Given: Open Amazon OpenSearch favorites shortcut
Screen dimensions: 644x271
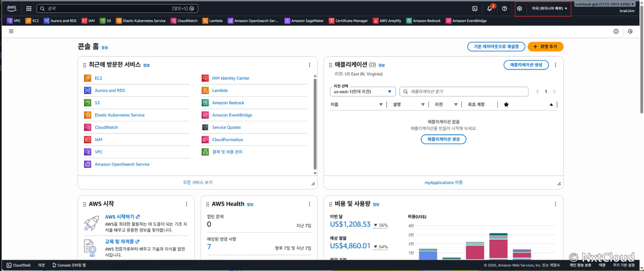Looking at the screenshot, I should tap(253, 21).
